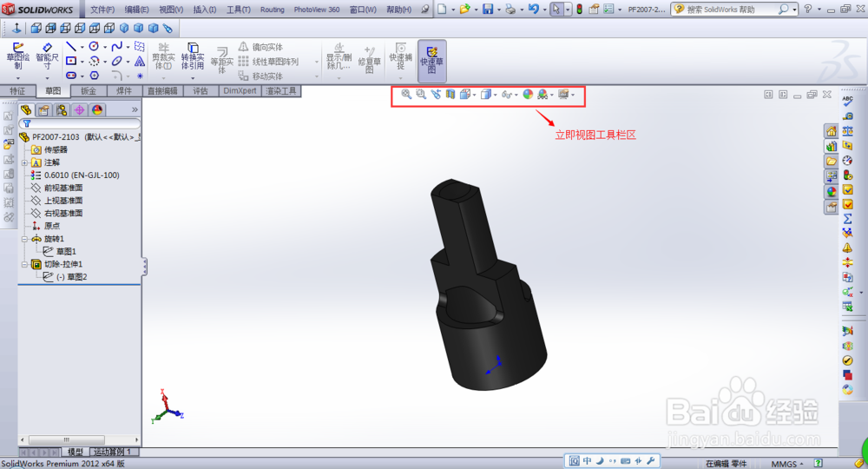868x469 pixels.
Task: Open View Orientation dropdown arrow
Action: (x=475, y=95)
